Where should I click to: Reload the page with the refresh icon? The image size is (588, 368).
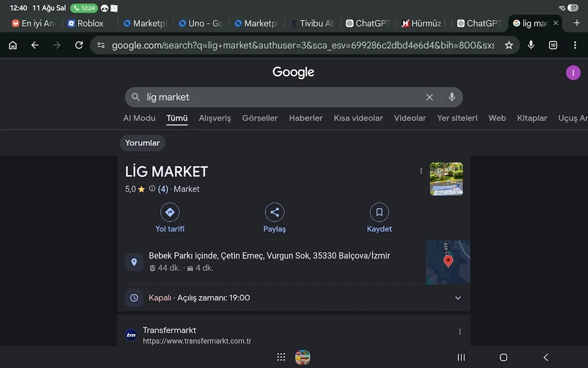point(79,45)
